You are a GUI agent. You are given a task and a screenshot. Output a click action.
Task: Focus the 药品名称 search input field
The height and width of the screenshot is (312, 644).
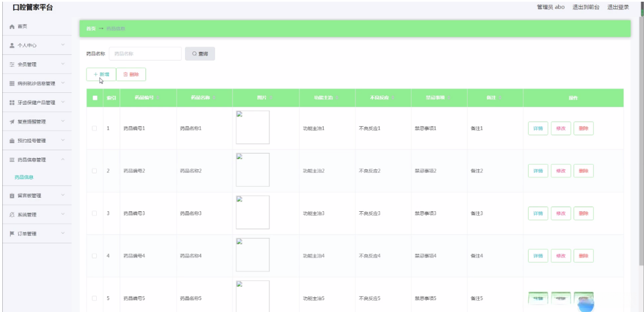coord(145,54)
